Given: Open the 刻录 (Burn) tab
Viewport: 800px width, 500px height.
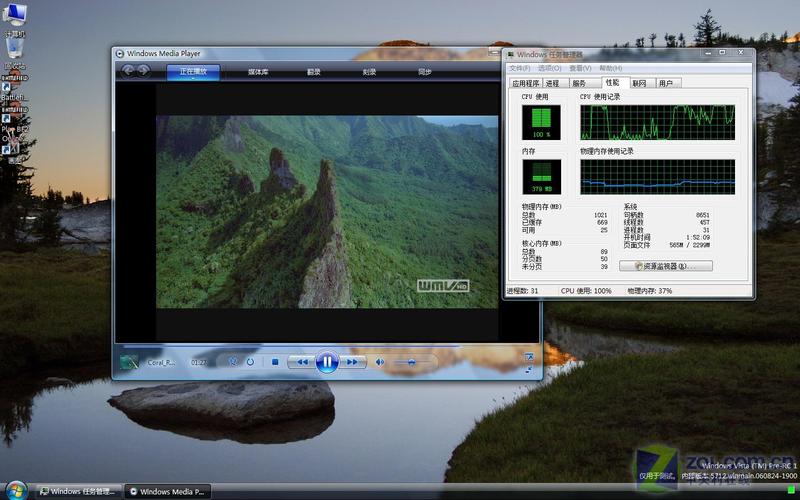Looking at the screenshot, I should [369, 72].
